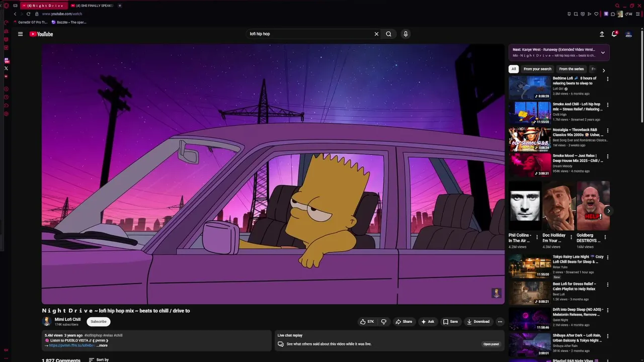Open options for Tokyo Rainy Late Night video

pos(607,257)
